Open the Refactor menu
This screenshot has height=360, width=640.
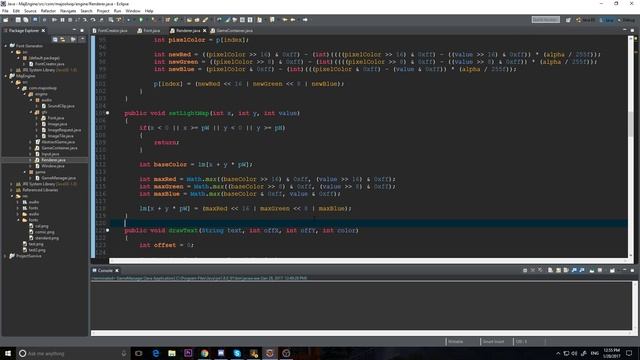coord(48,11)
